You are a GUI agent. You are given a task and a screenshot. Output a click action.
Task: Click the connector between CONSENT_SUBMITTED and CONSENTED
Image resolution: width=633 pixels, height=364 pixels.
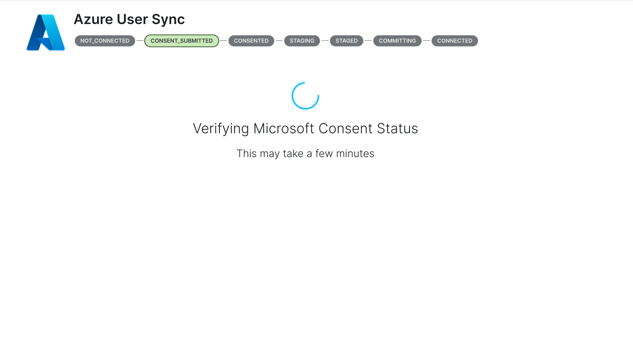tap(224, 41)
